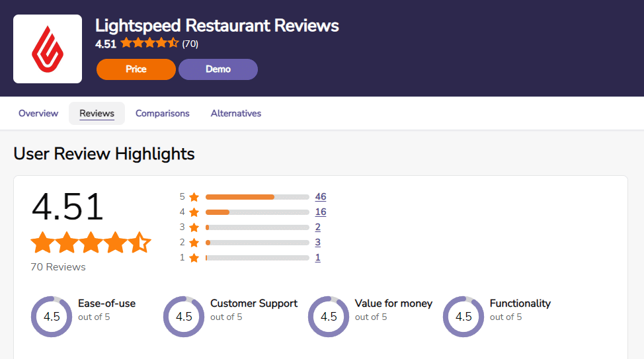Click the 4-star rating progress bar
Image resolution: width=644 pixels, height=359 pixels.
[257, 212]
